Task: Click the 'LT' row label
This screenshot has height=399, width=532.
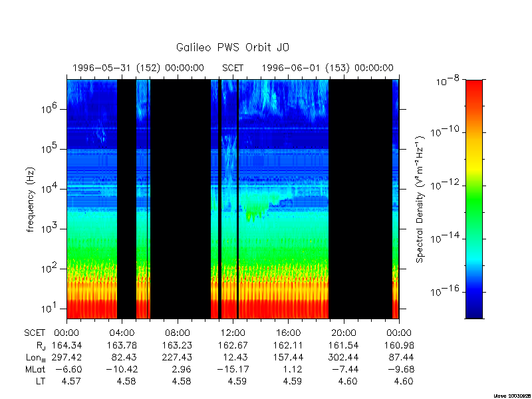Action: tap(41, 381)
